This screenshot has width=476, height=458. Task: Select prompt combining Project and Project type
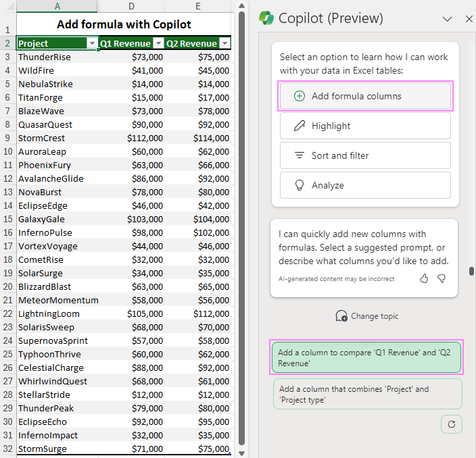point(368,394)
